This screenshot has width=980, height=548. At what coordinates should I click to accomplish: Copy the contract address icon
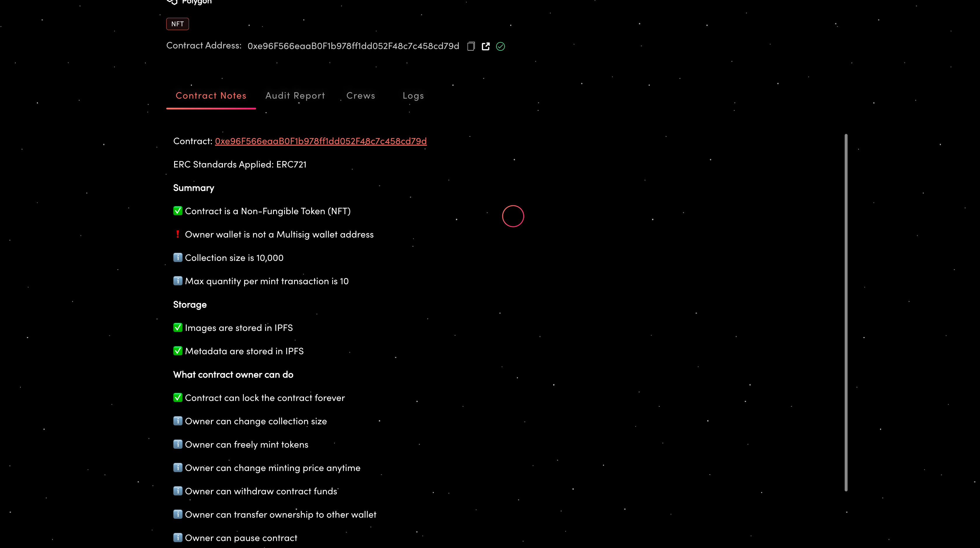(x=471, y=46)
